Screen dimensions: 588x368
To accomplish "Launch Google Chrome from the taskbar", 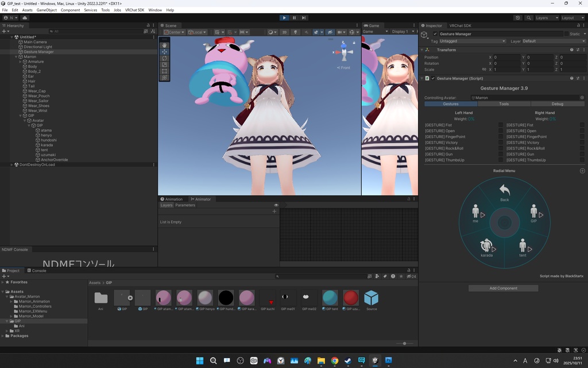I will click(334, 361).
